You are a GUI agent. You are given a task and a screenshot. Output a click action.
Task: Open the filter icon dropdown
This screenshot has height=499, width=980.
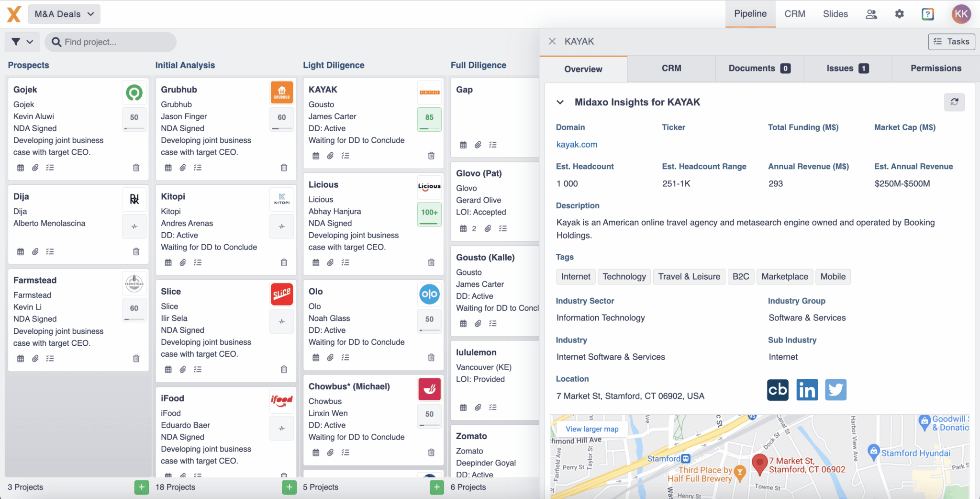(x=22, y=42)
